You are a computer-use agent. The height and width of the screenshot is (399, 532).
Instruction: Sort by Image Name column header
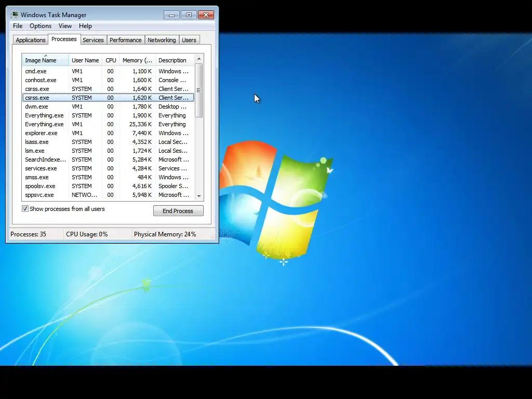[46, 60]
